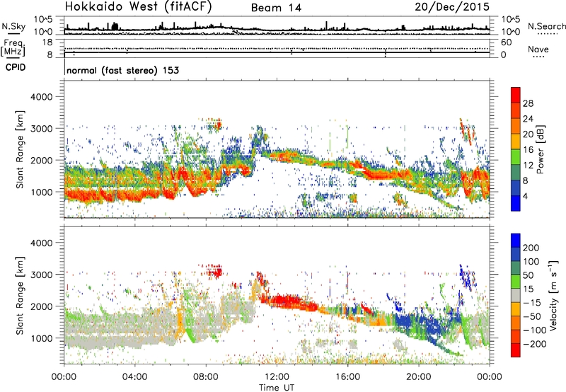
Task: Click the 'Power [dB]' colorbar title
Action: (x=540, y=149)
